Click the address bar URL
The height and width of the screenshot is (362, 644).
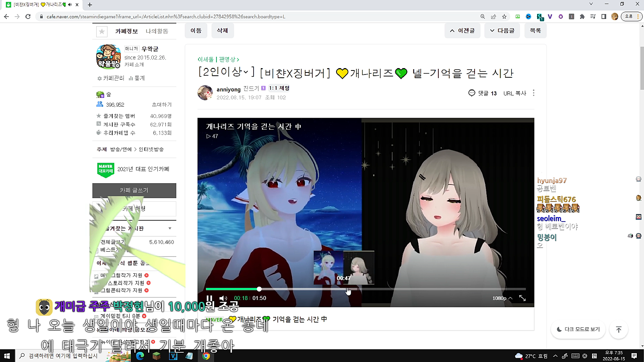[x=166, y=17]
